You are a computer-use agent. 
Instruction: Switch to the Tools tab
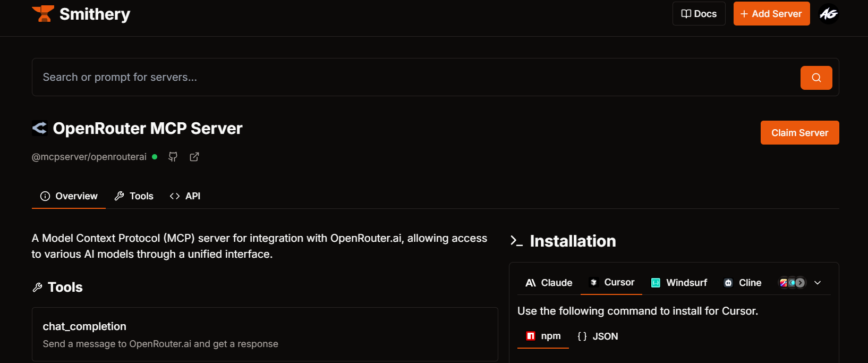pos(134,196)
